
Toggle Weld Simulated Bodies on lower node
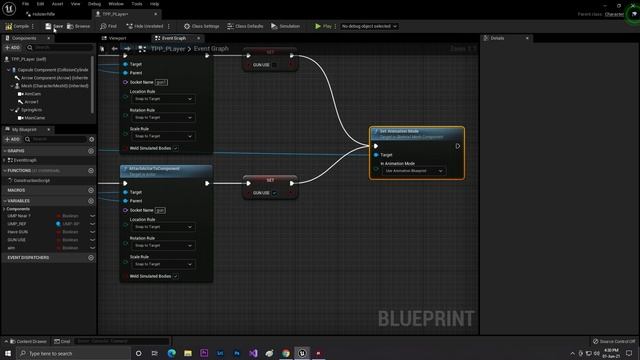click(x=176, y=276)
